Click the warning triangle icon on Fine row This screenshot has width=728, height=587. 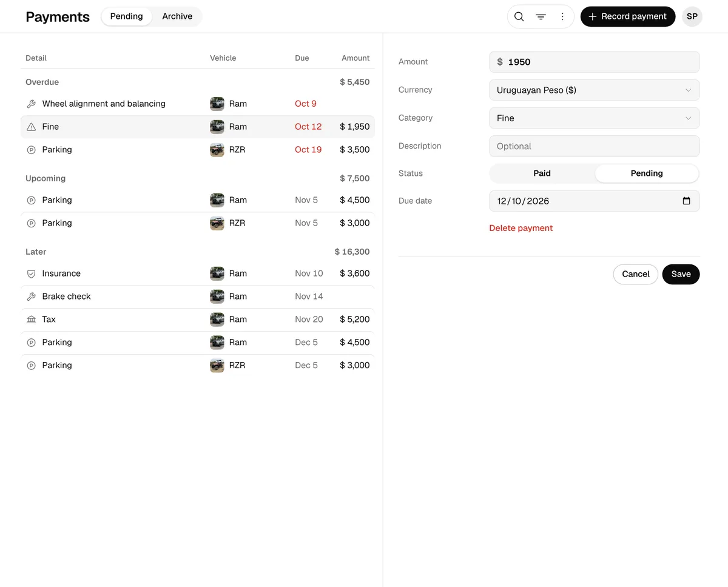[32, 127]
